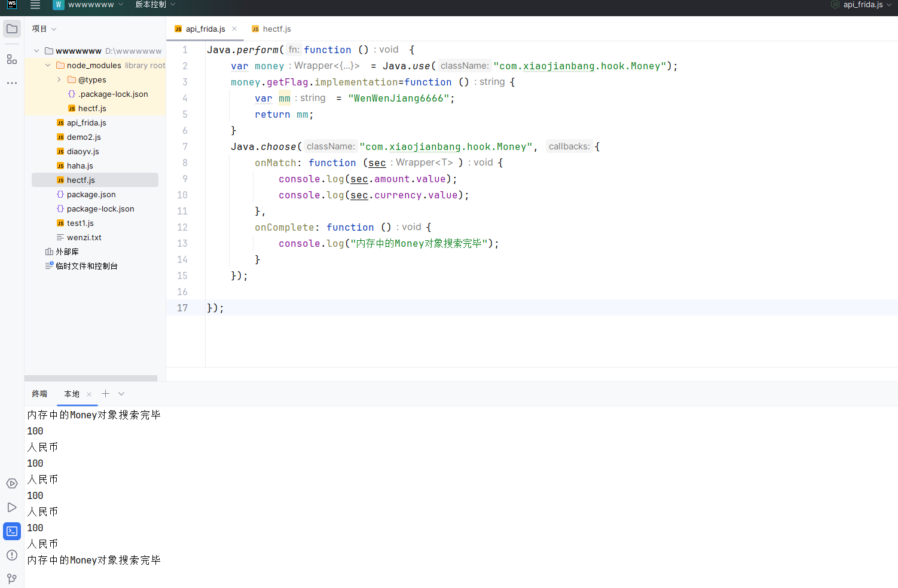Click the getFlag identifier on line 3
The height and width of the screenshot is (588, 898).
coord(288,82)
